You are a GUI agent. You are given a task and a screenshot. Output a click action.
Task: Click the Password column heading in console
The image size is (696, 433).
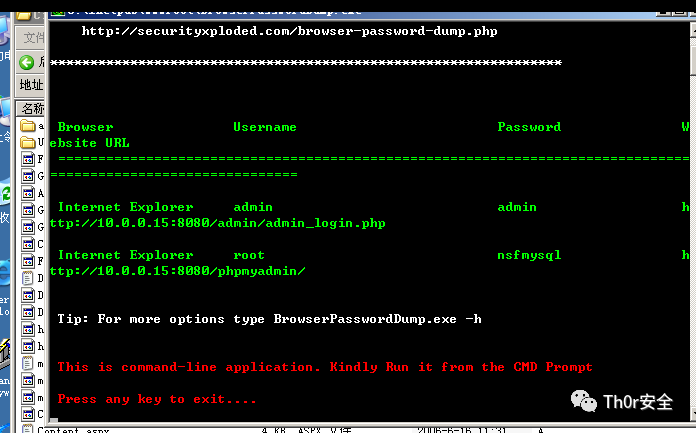coord(529,127)
